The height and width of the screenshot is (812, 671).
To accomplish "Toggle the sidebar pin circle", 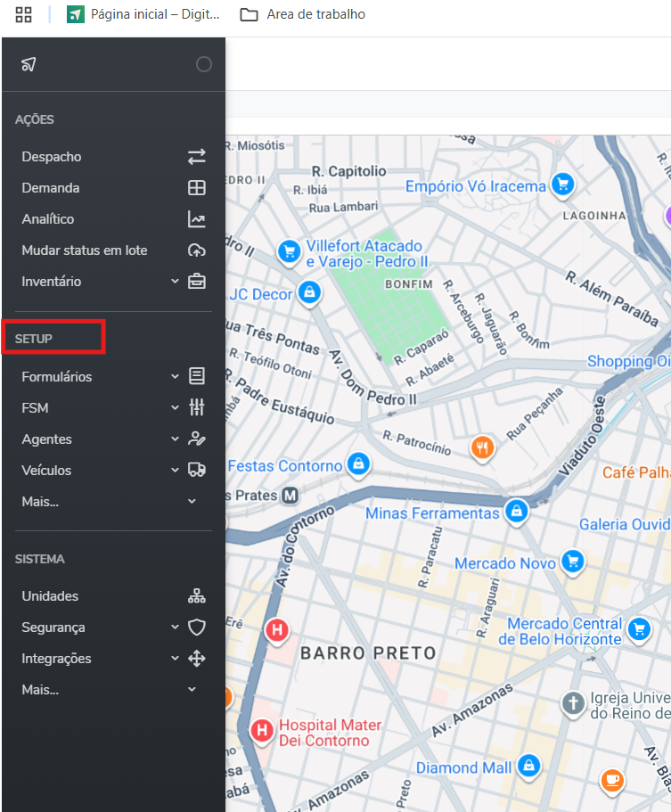I will [x=204, y=64].
